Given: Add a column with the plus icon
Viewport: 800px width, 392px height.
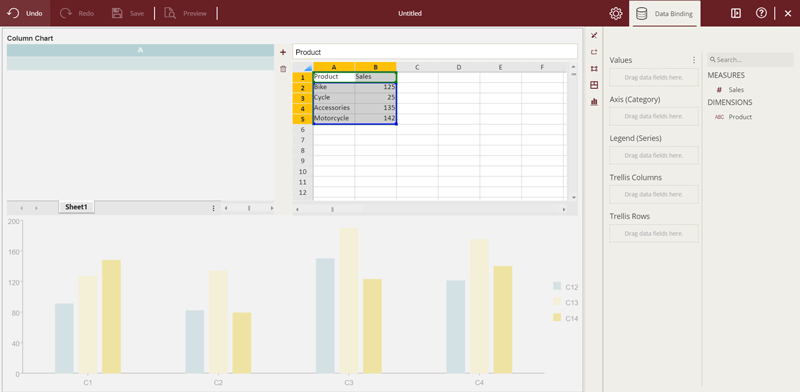Looking at the screenshot, I should pyautogui.click(x=283, y=52).
